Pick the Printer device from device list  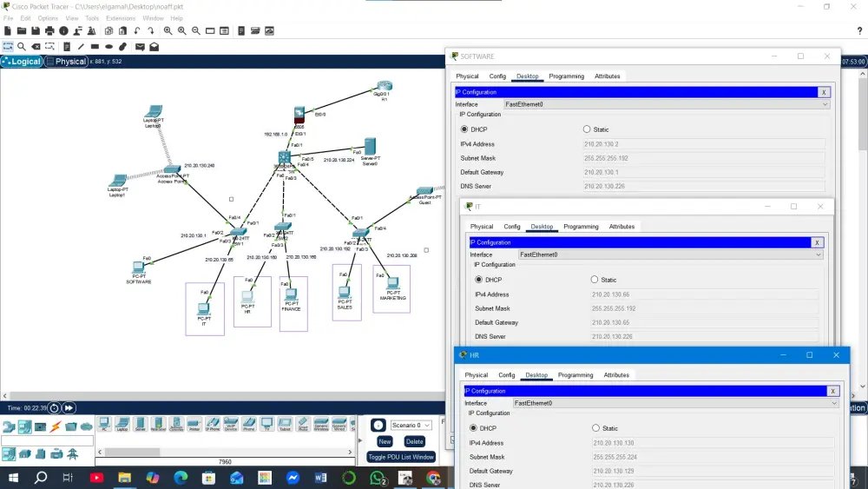[194, 424]
